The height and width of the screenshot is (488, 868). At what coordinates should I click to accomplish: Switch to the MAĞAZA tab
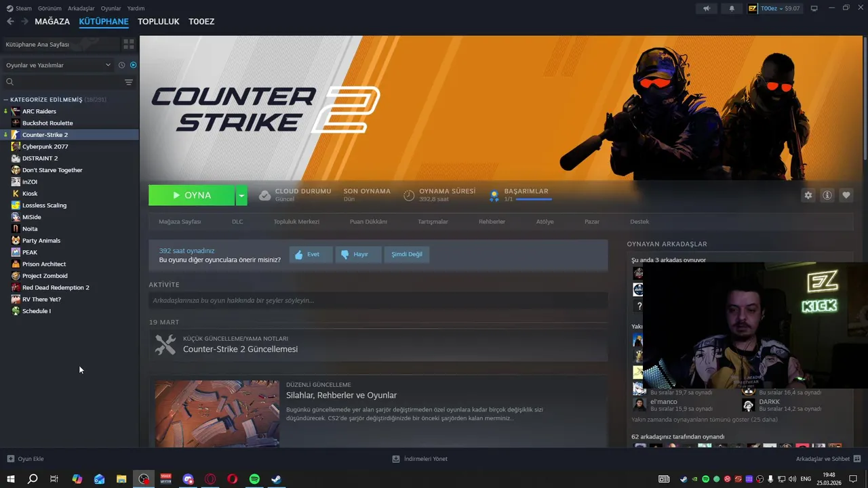[x=52, y=22]
